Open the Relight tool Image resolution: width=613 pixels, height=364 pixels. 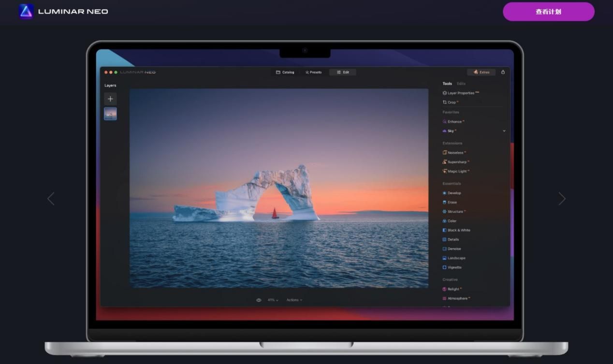point(452,289)
